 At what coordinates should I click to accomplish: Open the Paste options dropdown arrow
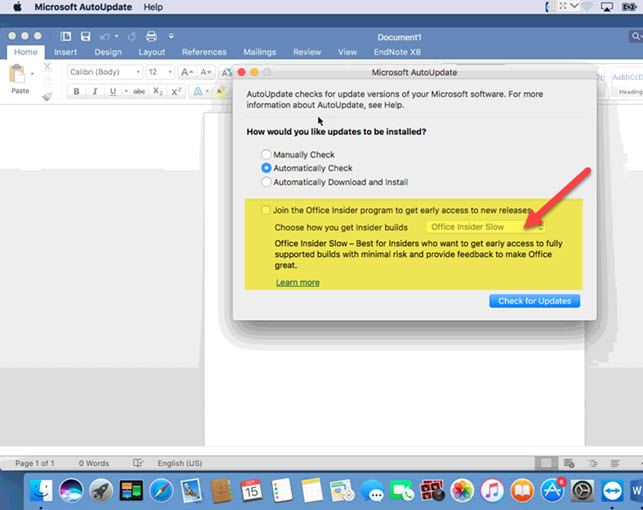tap(32, 74)
